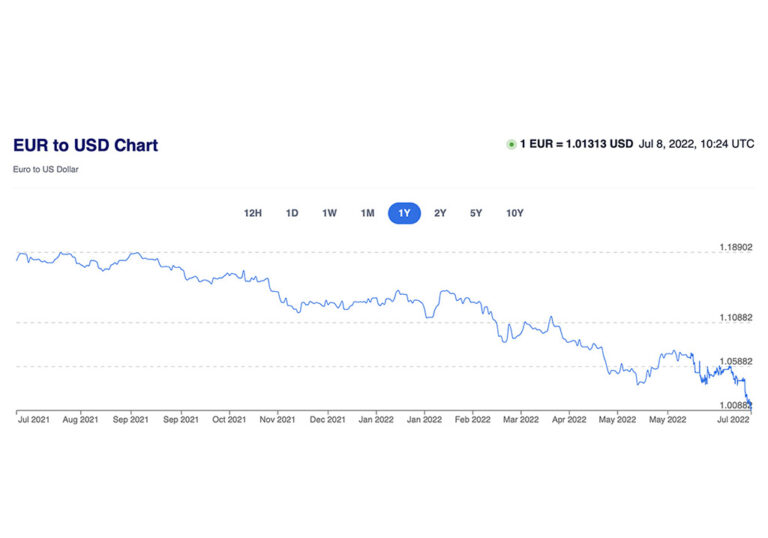Image resolution: width=768 pixels, height=538 pixels.
Task: Select the 5Y chart range
Action: tap(477, 213)
